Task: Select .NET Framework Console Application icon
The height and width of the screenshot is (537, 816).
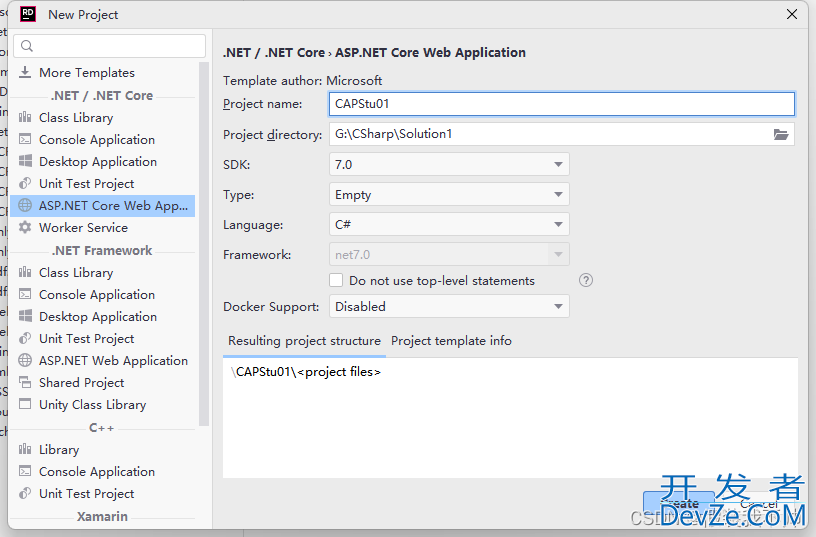Action: (x=25, y=294)
